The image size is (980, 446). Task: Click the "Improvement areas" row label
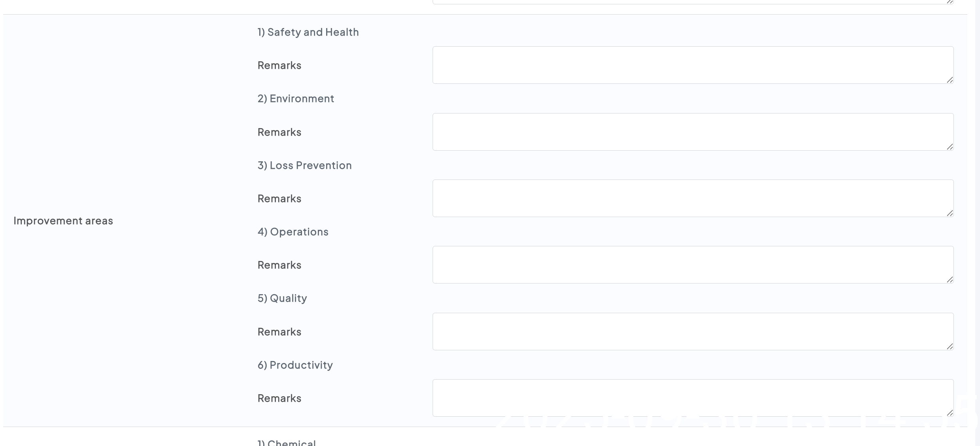63,221
